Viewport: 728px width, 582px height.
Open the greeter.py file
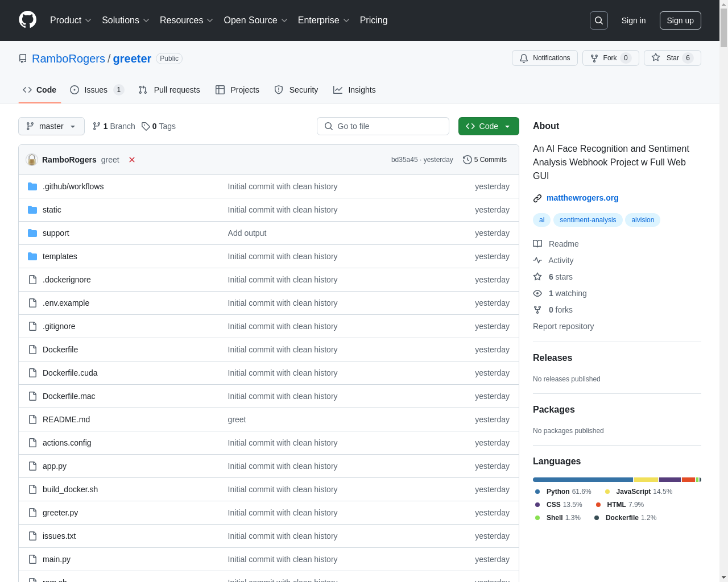click(x=60, y=513)
